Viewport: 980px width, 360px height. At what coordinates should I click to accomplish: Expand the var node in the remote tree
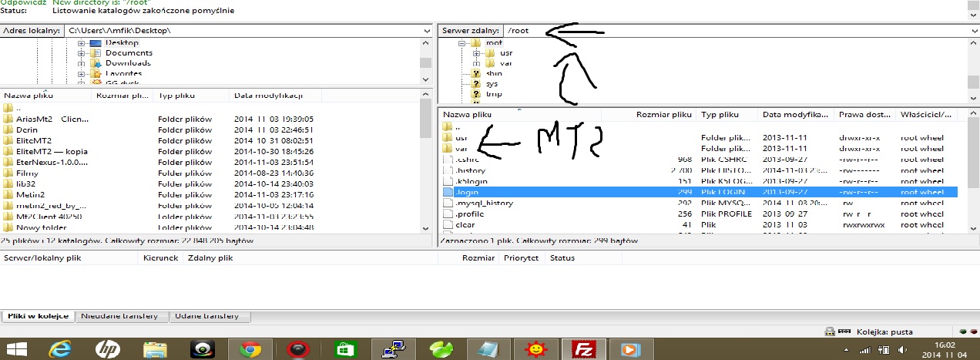[x=477, y=63]
